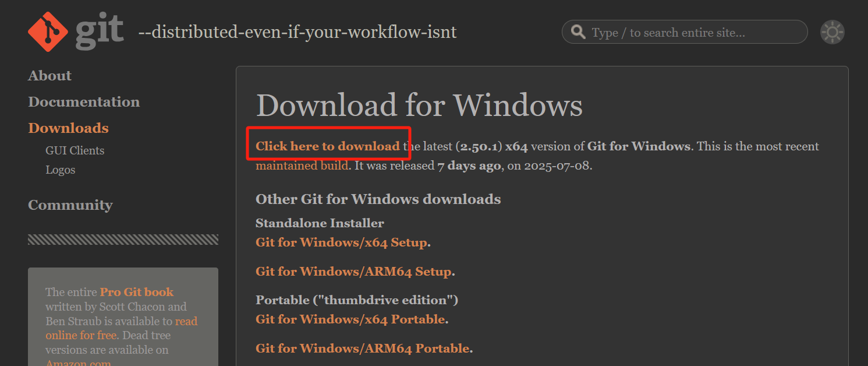Click the 'Other Git for Windows downloads' heading

[x=378, y=199]
